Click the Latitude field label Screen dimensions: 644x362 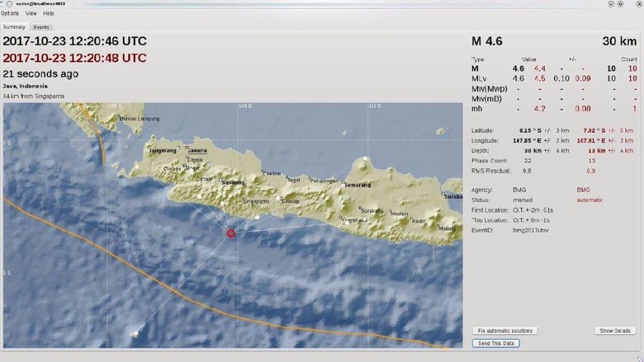[x=482, y=130]
